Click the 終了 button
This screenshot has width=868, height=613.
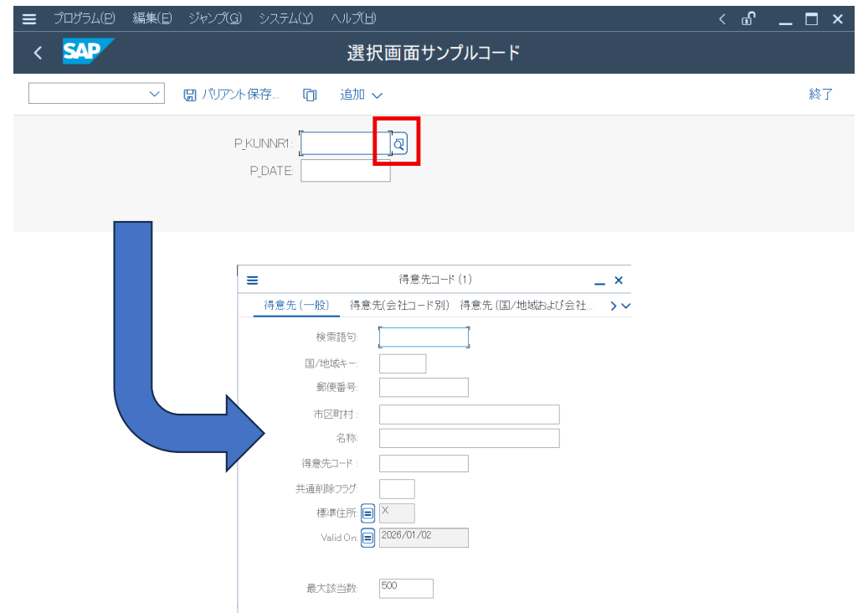click(x=820, y=94)
